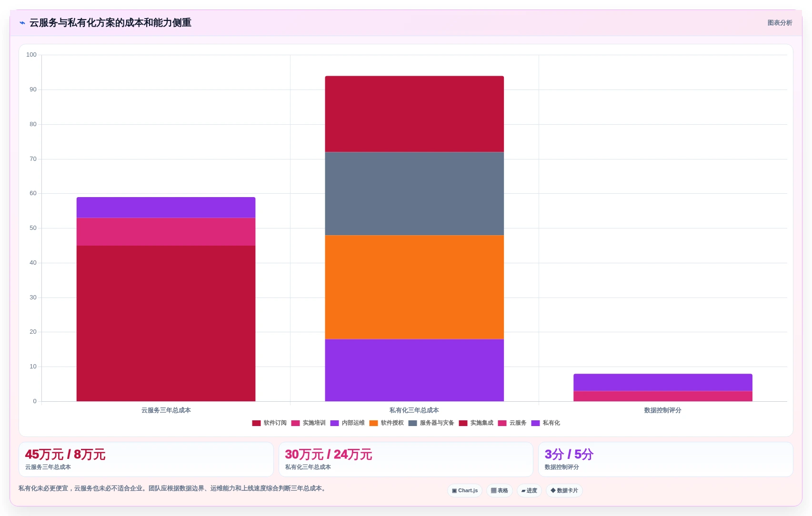
Task: Click the pink segment of 数据控制评分 bar
Action: [x=663, y=396]
